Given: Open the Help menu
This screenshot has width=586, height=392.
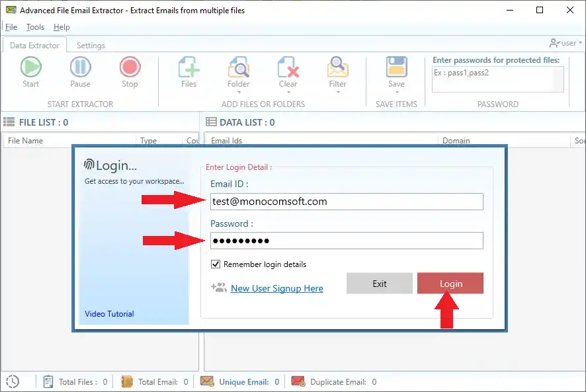Looking at the screenshot, I should (x=62, y=27).
